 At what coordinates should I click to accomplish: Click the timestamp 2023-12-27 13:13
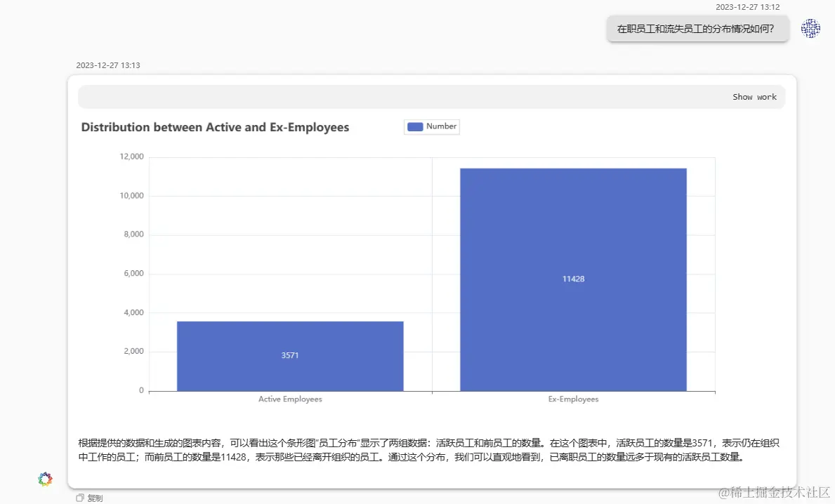coord(108,65)
